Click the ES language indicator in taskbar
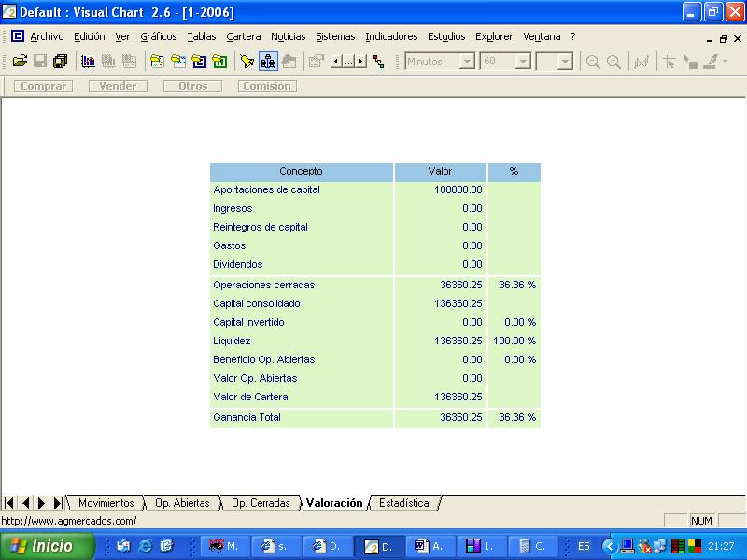Image resolution: width=747 pixels, height=560 pixels. 584,546
